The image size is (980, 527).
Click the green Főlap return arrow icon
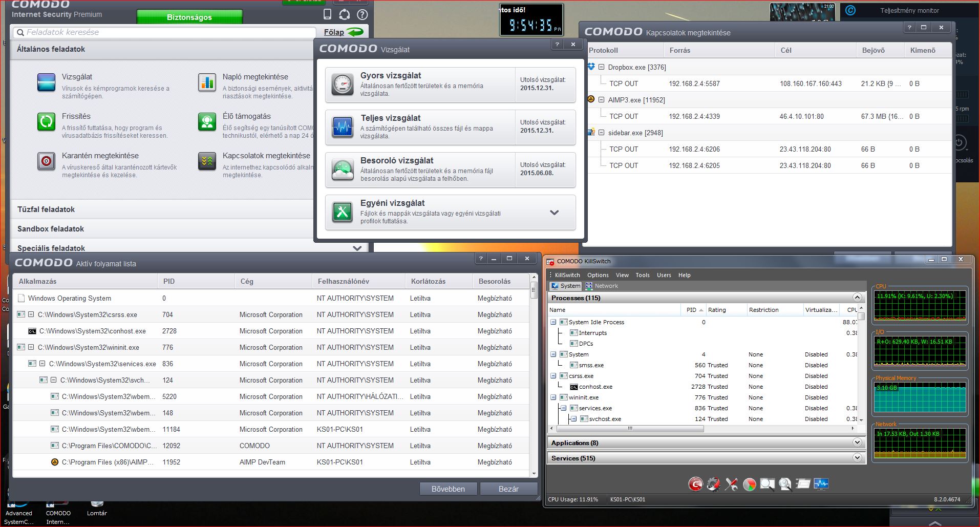pyautogui.click(x=355, y=32)
